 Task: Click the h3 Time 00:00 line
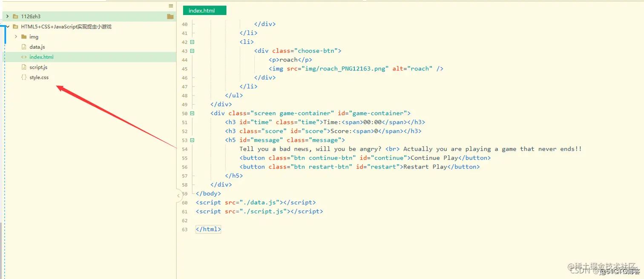coord(325,122)
